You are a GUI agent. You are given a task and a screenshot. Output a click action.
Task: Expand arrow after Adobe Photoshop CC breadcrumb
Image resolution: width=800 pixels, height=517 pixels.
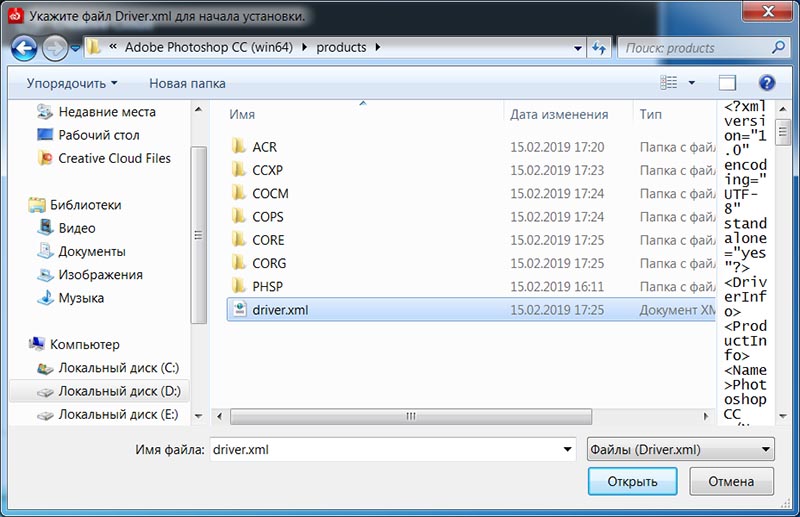pyautogui.click(x=305, y=47)
